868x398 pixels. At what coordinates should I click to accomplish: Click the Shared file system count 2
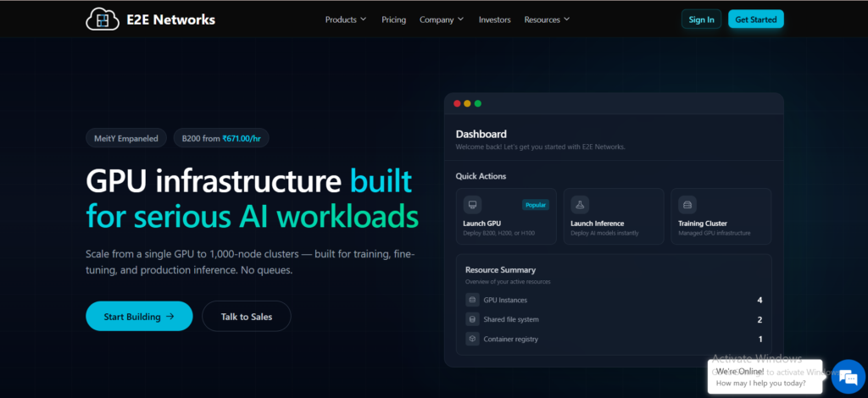(759, 319)
